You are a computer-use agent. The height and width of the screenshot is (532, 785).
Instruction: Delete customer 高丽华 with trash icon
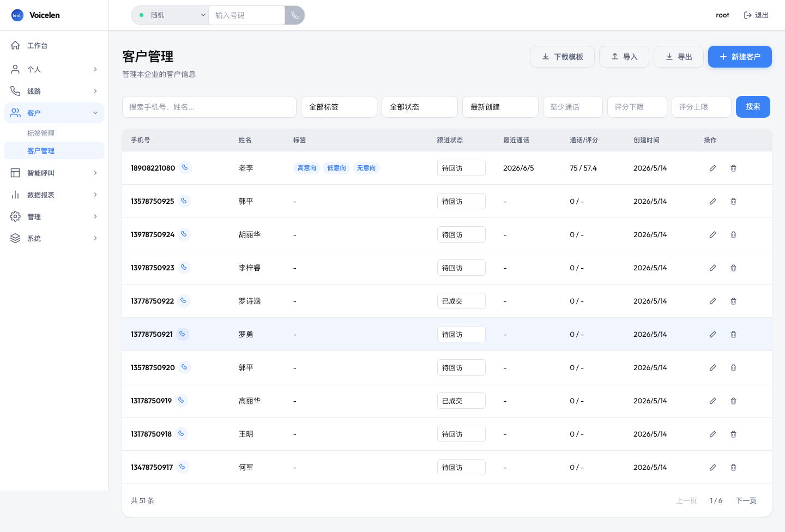tap(733, 401)
